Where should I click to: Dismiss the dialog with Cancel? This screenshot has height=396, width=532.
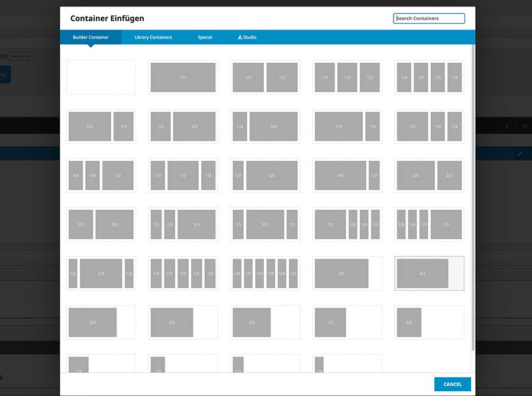[x=452, y=384]
